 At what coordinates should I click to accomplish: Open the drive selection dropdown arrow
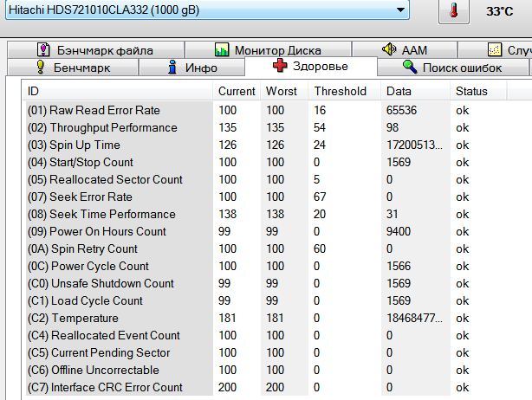[x=400, y=10]
